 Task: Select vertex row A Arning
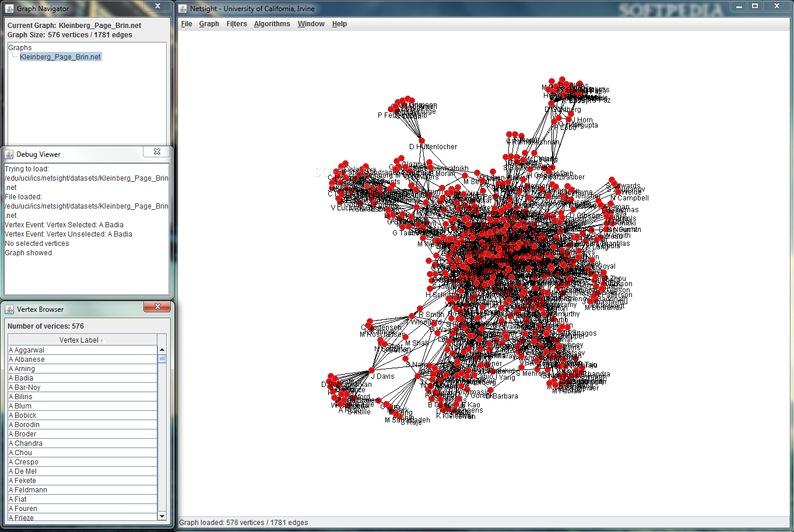coord(82,369)
